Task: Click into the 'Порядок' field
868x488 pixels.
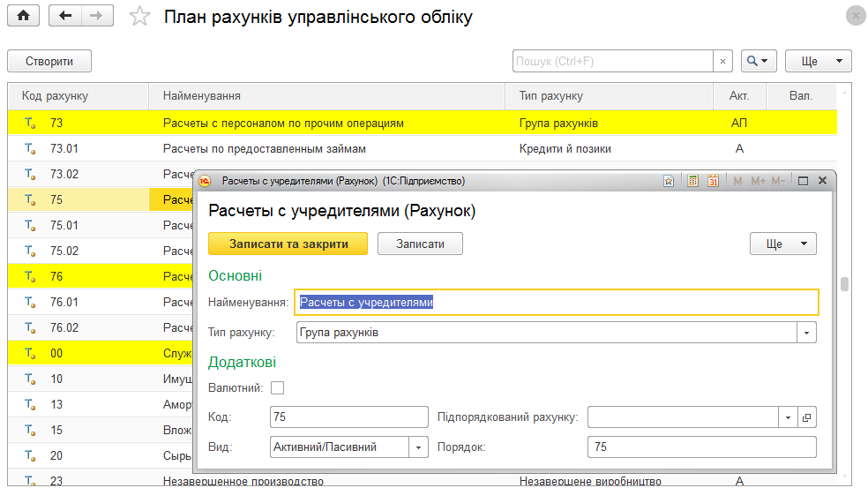Action: (702, 447)
